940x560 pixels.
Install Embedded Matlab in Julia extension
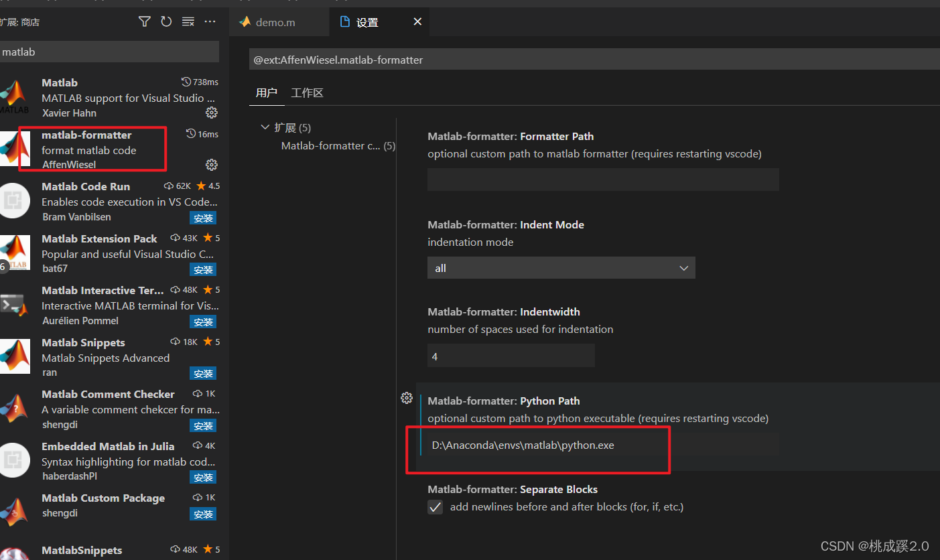(x=203, y=477)
